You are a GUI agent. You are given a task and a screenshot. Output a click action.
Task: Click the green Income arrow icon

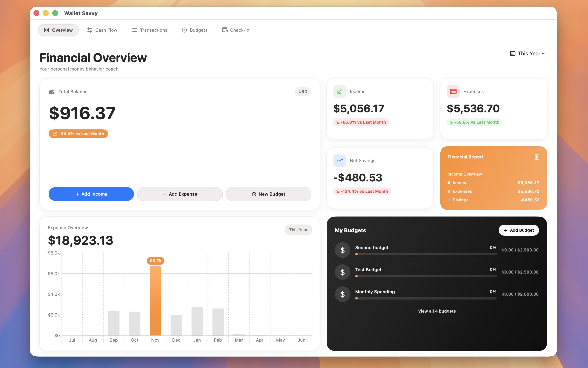[x=340, y=91]
